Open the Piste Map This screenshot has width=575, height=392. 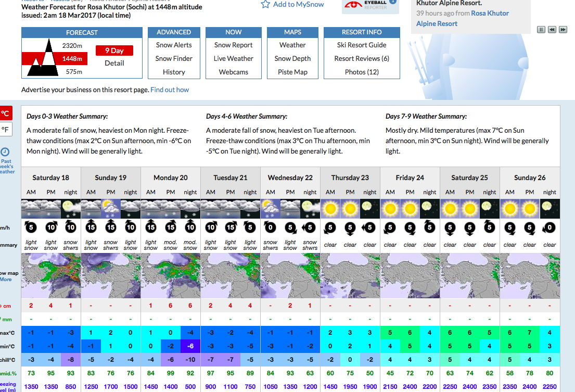click(x=292, y=72)
